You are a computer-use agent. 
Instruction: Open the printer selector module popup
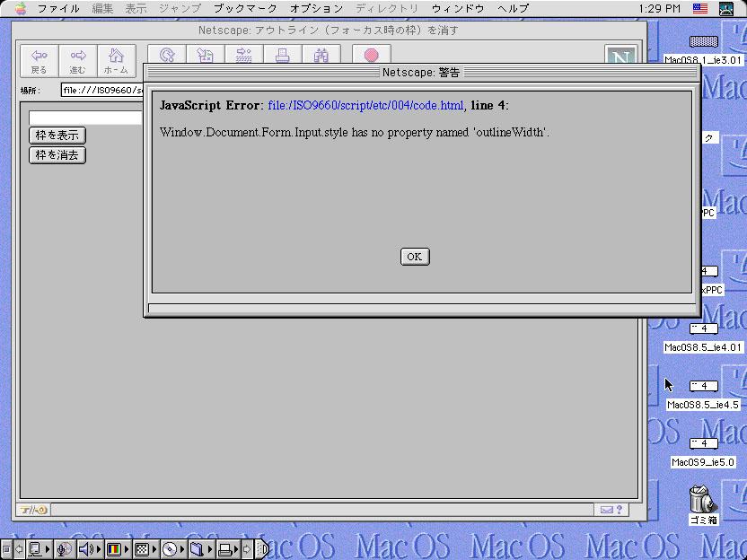[x=228, y=549]
